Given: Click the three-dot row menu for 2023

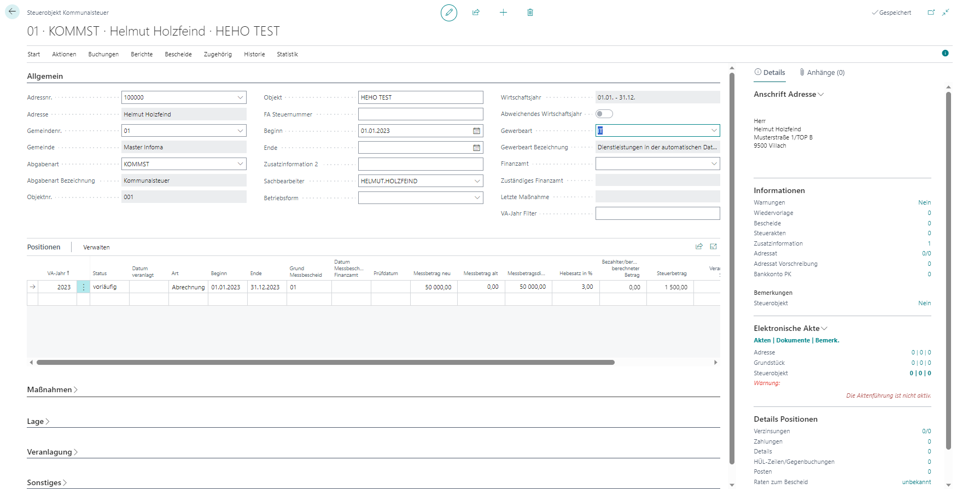Looking at the screenshot, I should click(83, 287).
